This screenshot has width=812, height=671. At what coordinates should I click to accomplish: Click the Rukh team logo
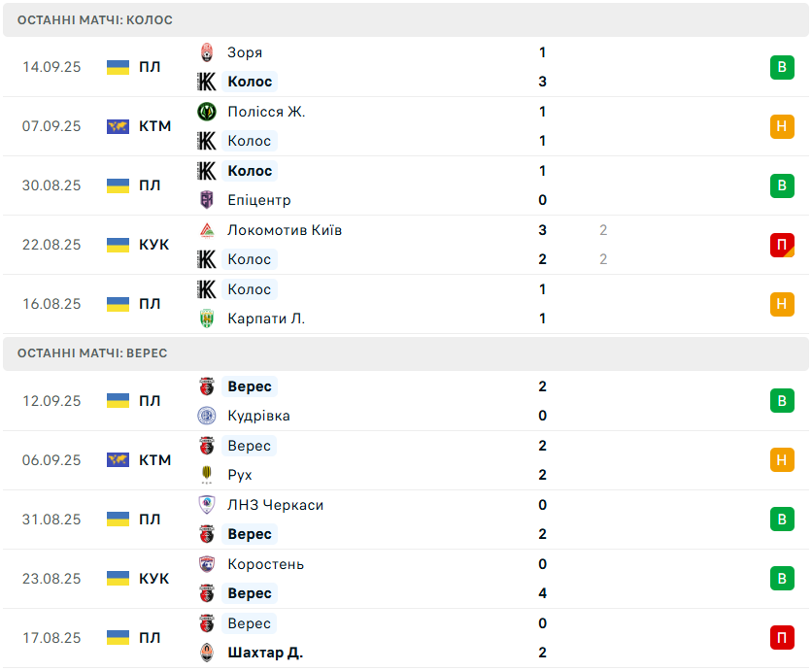click(206, 475)
